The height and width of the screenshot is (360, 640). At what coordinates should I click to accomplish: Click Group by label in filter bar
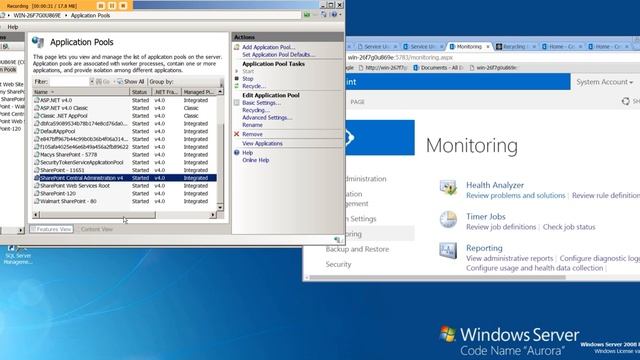pos(161,82)
